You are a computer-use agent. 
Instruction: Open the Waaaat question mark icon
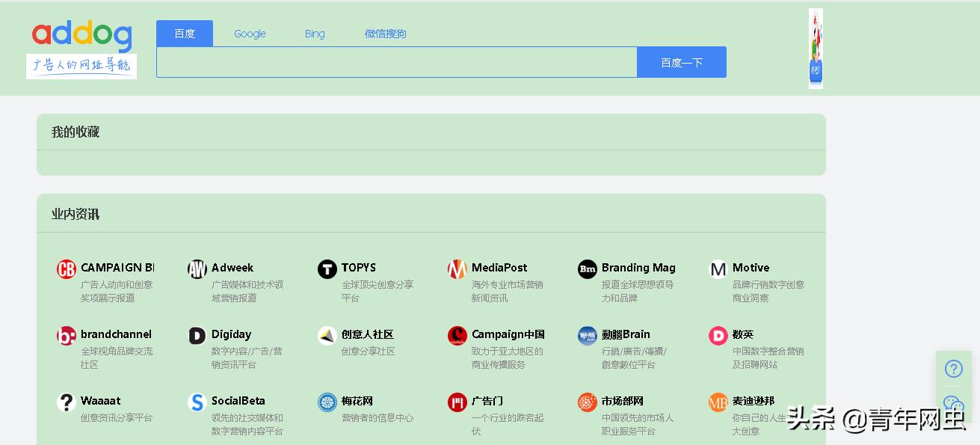pos(67,402)
